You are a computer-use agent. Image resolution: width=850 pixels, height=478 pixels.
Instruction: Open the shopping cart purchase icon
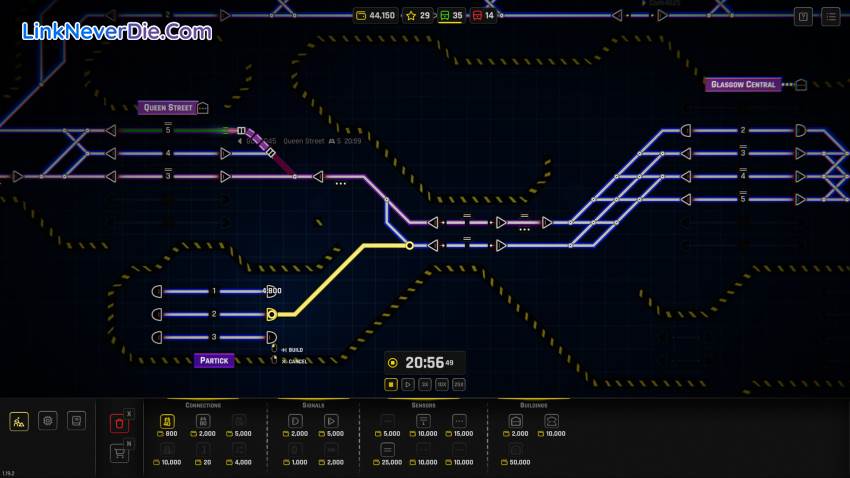[x=119, y=454]
